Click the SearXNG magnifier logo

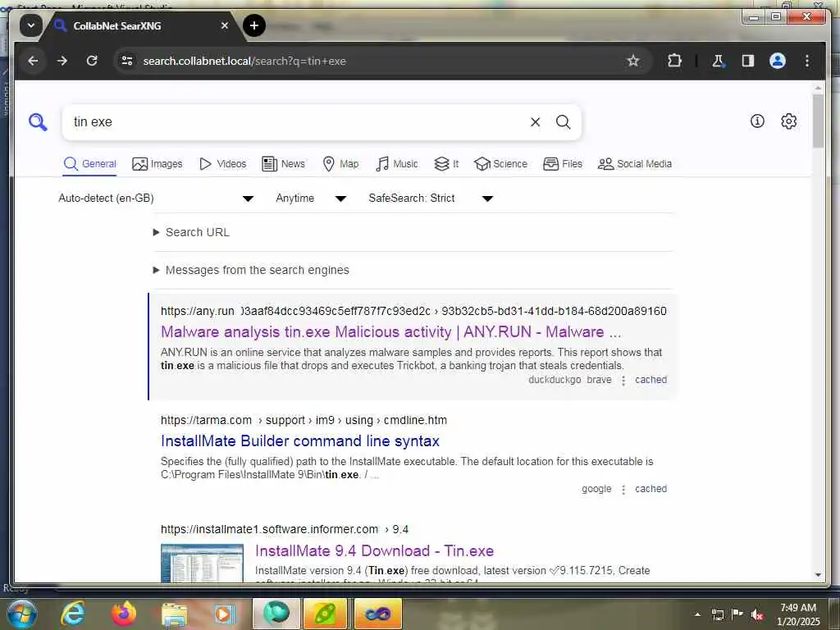[x=38, y=122]
